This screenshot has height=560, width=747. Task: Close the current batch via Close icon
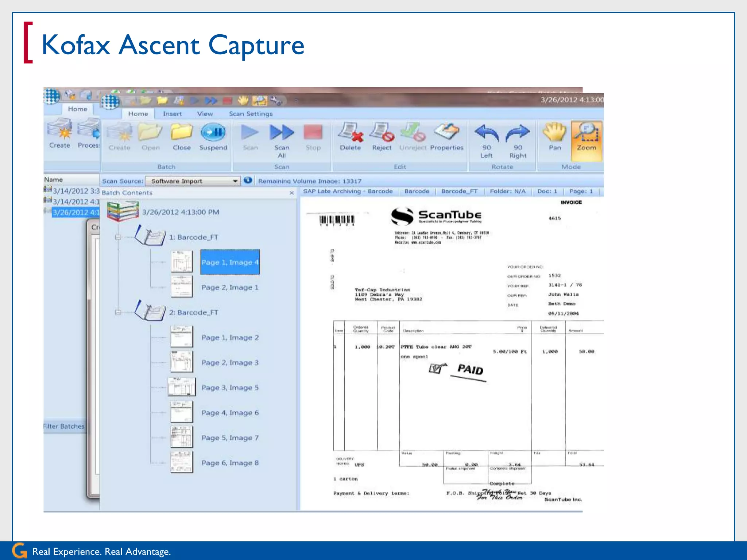pyautogui.click(x=182, y=137)
